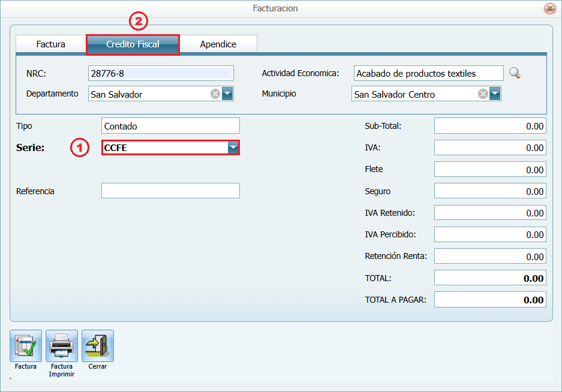
Task: Expand the Departamento dropdown
Action: tap(227, 94)
